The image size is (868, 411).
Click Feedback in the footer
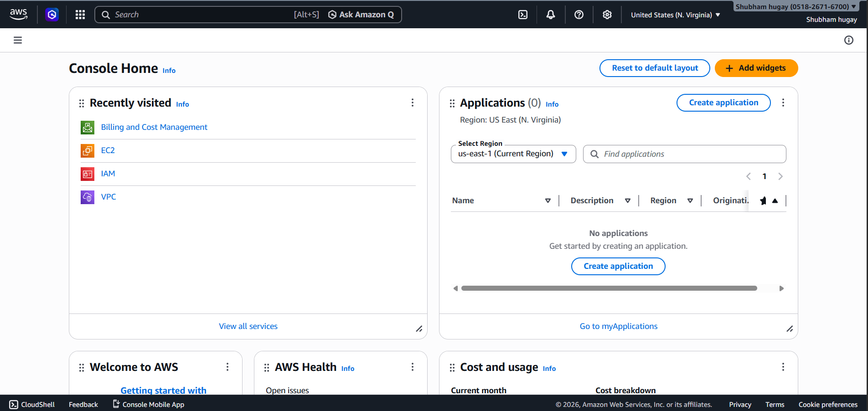pos(83,405)
